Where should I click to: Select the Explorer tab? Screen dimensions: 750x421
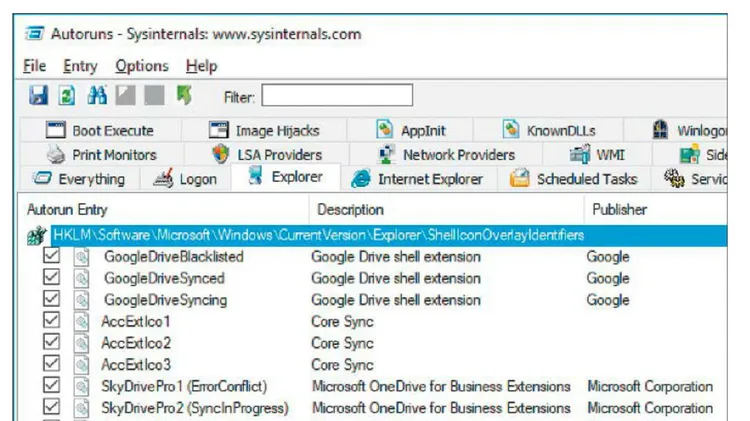click(x=286, y=177)
